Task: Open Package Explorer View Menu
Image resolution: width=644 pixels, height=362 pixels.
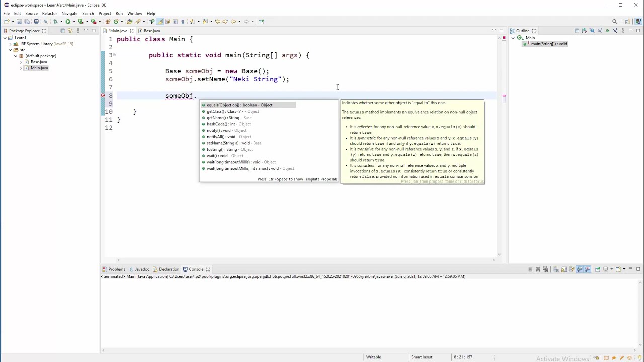Action: [x=78, y=31]
